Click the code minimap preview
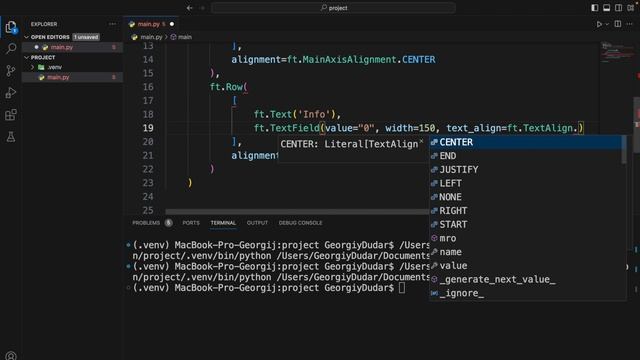The width and height of the screenshot is (640, 360). coord(617,52)
